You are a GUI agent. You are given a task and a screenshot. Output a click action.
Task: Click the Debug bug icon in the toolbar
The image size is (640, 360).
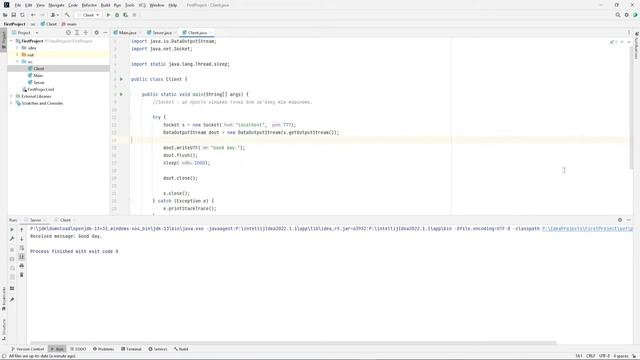(117, 15)
